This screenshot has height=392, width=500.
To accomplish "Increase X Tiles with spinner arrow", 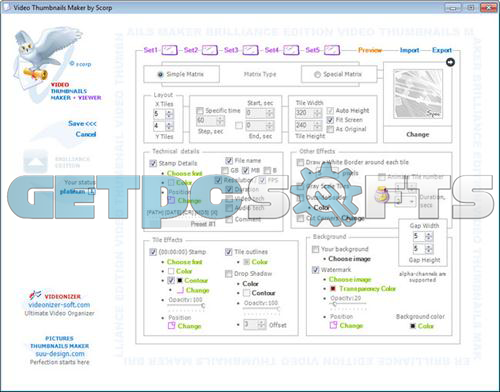I will [x=169, y=112].
